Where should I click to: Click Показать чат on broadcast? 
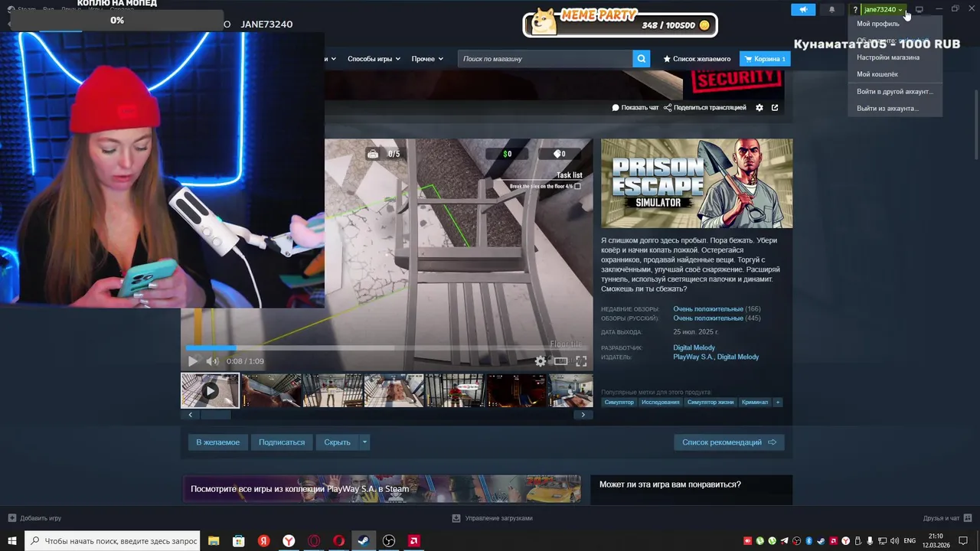coord(635,108)
